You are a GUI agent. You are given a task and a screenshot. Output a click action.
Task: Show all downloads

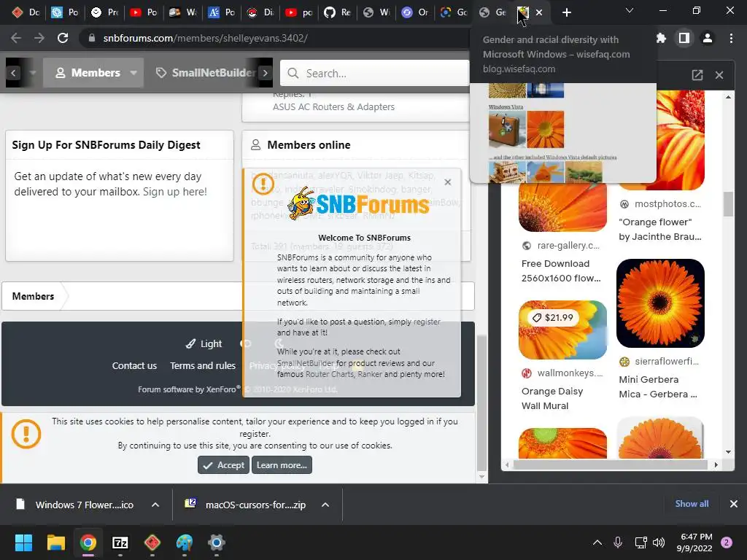point(692,504)
